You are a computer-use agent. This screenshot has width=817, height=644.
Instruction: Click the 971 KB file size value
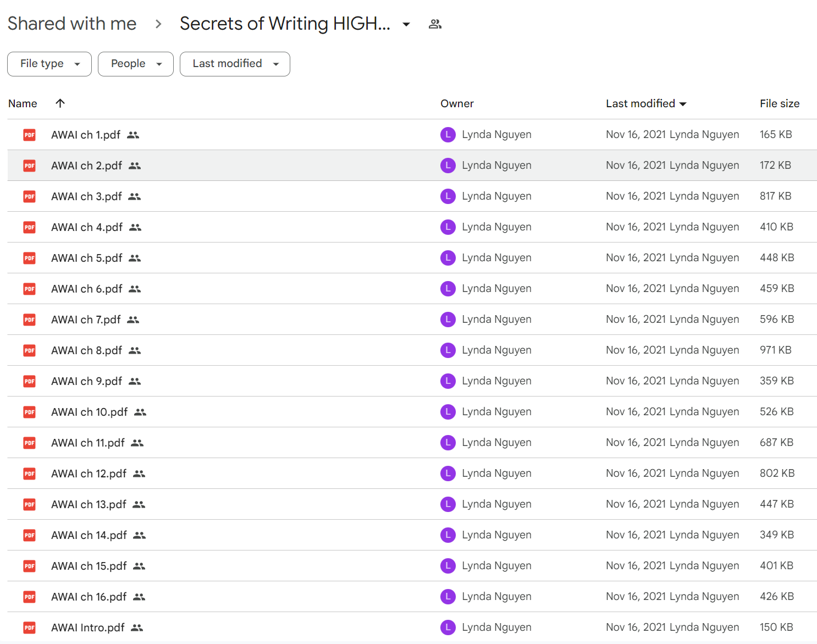pyautogui.click(x=776, y=350)
